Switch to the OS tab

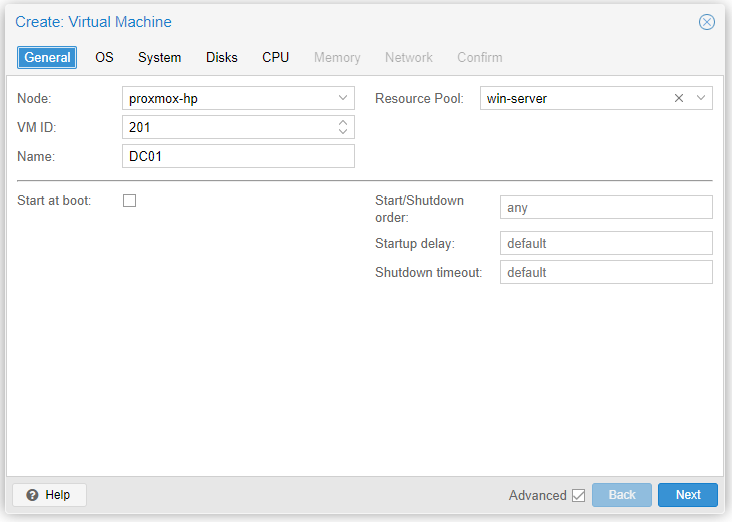pyautogui.click(x=104, y=58)
